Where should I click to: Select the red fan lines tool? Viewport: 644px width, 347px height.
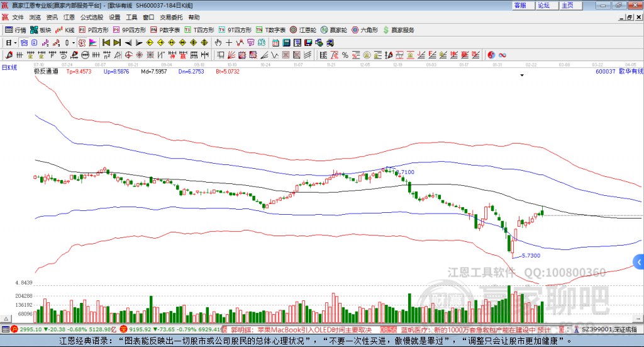(x=231, y=55)
